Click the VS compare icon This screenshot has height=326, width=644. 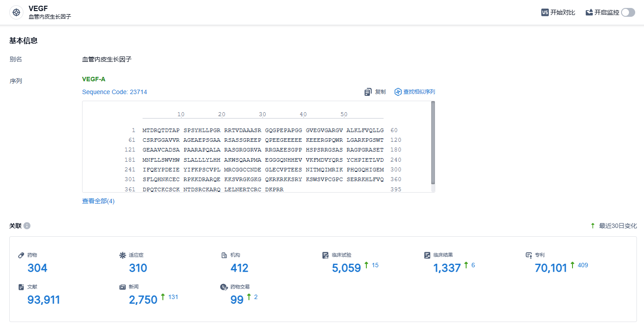[x=545, y=12]
